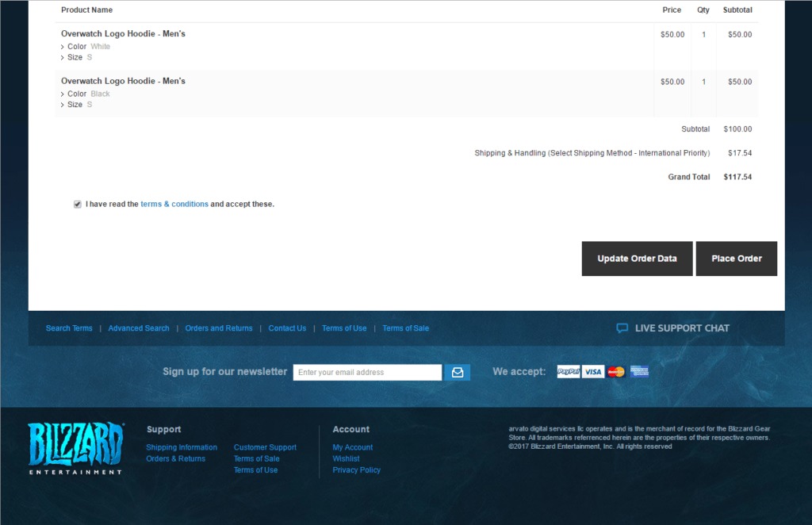Screen dimensions: 812x525
Task: Click the LIVE SUPPORT CHAT text link
Action: coord(682,328)
